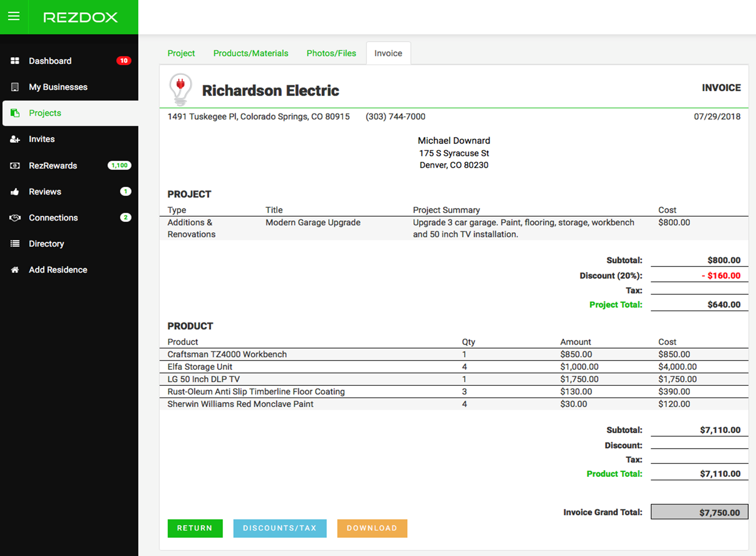Click the empty project Tax field
The height and width of the screenshot is (556, 756).
pyautogui.click(x=699, y=289)
